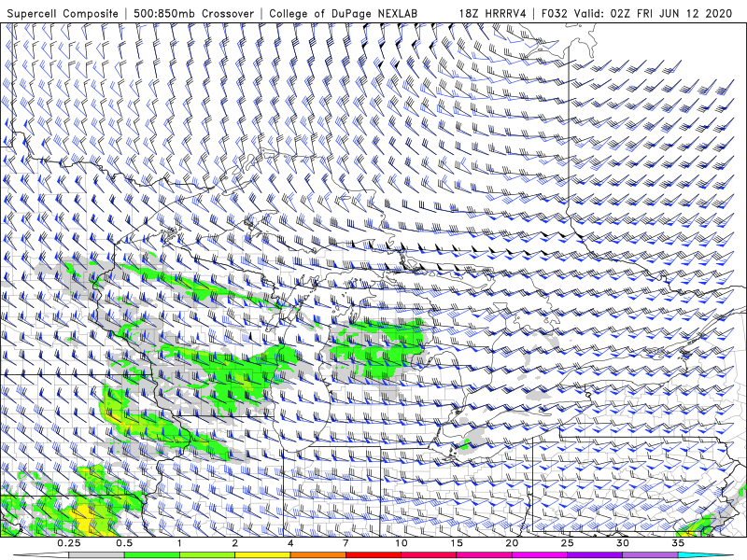
Task: Click the yellow-green 1–2 legend swatch
Action: [207, 555]
